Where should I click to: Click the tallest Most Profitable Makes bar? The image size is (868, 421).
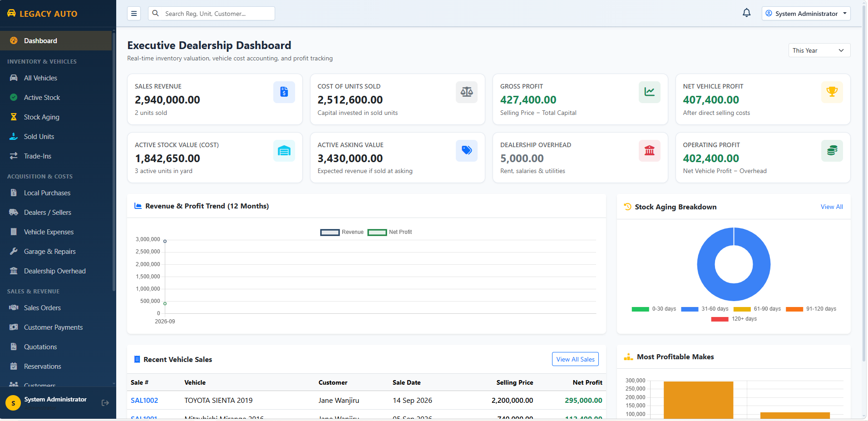[x=698, y=400]
